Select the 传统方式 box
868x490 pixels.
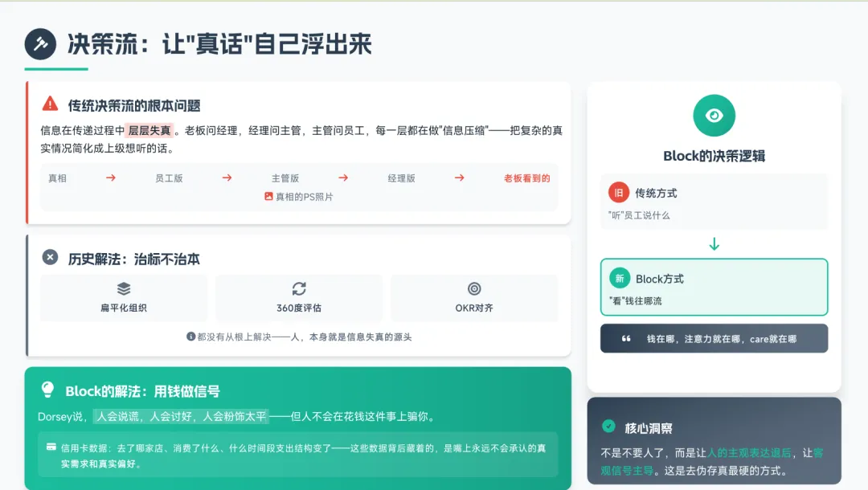coord(714,202)
